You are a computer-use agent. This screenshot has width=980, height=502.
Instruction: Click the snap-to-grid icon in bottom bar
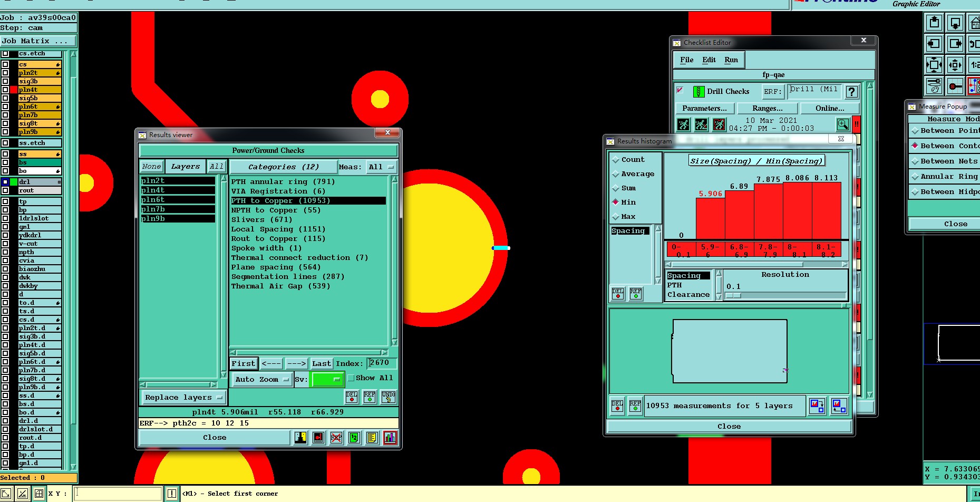(38, 494)
